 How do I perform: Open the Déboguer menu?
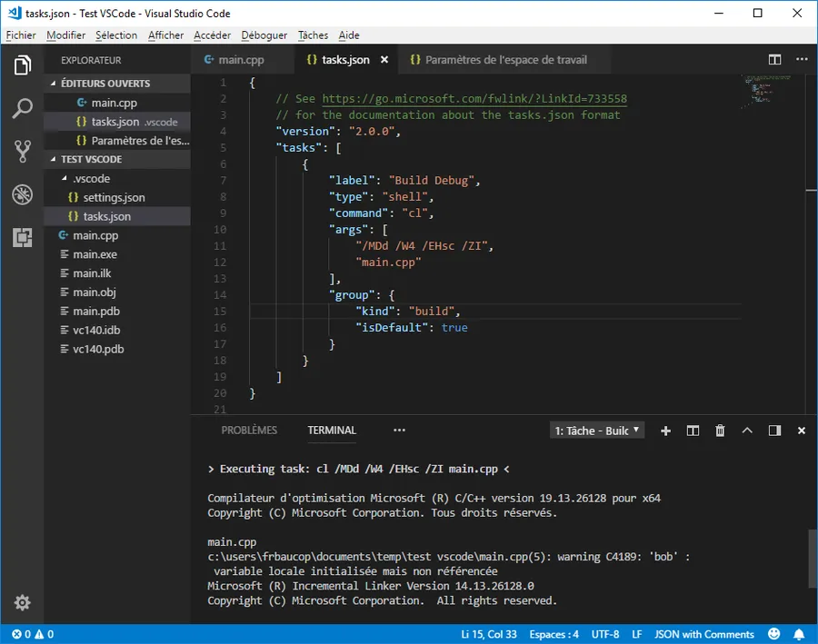click(x=264, y=35)
